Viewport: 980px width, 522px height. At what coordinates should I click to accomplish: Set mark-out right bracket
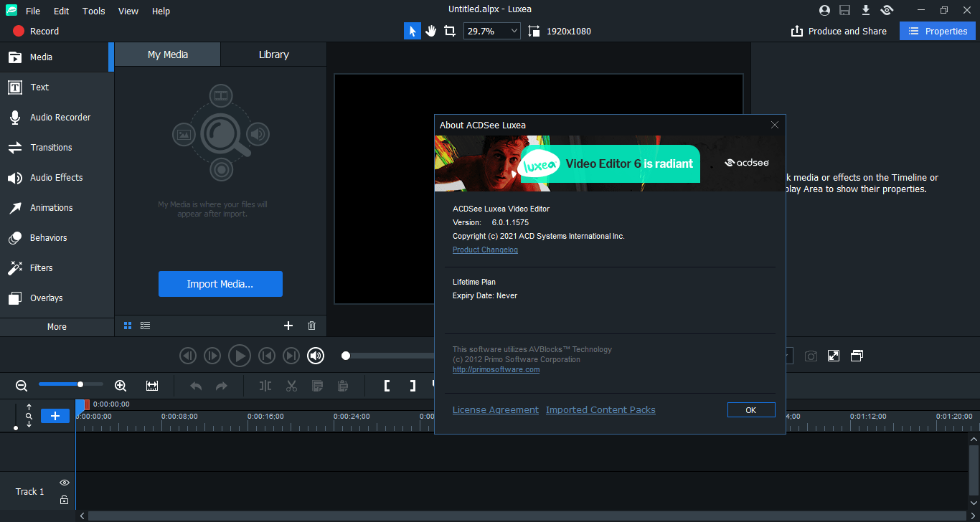click(413, 386)
